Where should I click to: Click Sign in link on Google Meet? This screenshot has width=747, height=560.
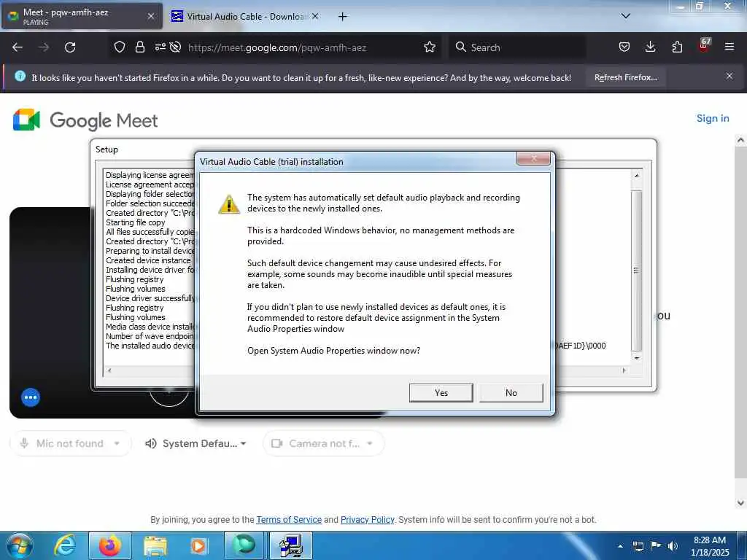pyautogui.click(x=713, y=119)
